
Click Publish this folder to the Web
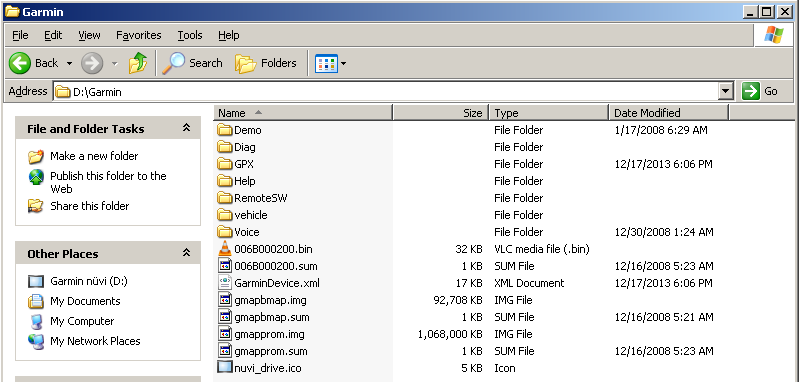pos(108,182)
